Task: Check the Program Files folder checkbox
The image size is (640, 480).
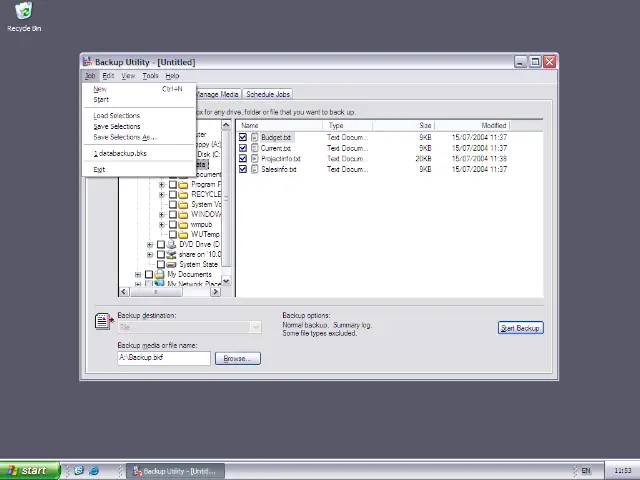Action: point(173,184)
